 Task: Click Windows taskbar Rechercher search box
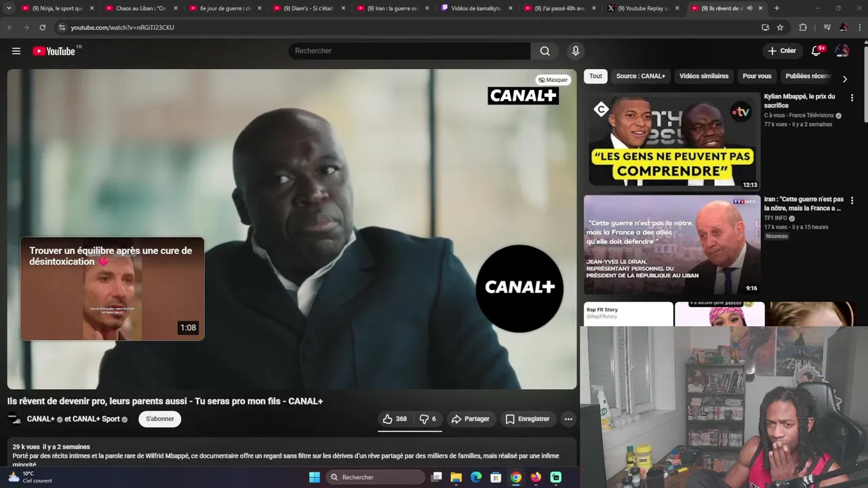pos(376,477)
